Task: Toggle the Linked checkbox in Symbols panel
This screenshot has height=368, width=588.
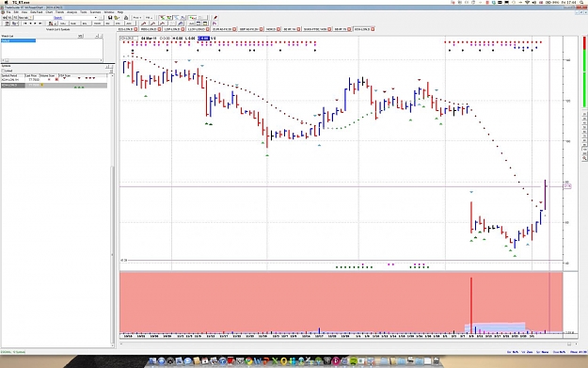Action: 3,71
